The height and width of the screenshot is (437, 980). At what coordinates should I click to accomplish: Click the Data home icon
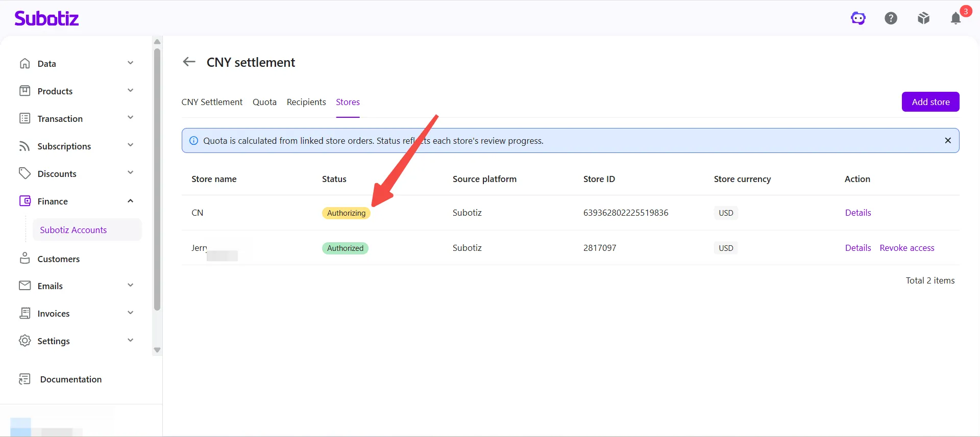[24, 63]
